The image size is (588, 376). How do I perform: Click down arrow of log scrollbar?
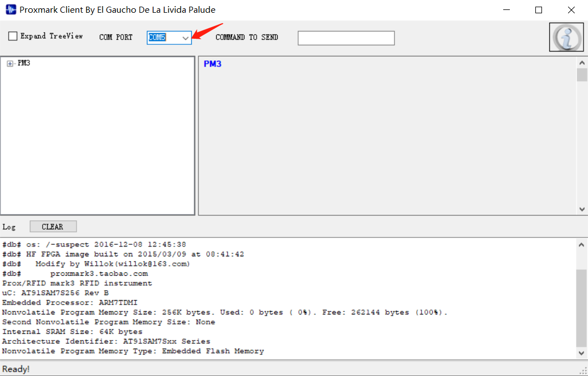pos(581,353)
